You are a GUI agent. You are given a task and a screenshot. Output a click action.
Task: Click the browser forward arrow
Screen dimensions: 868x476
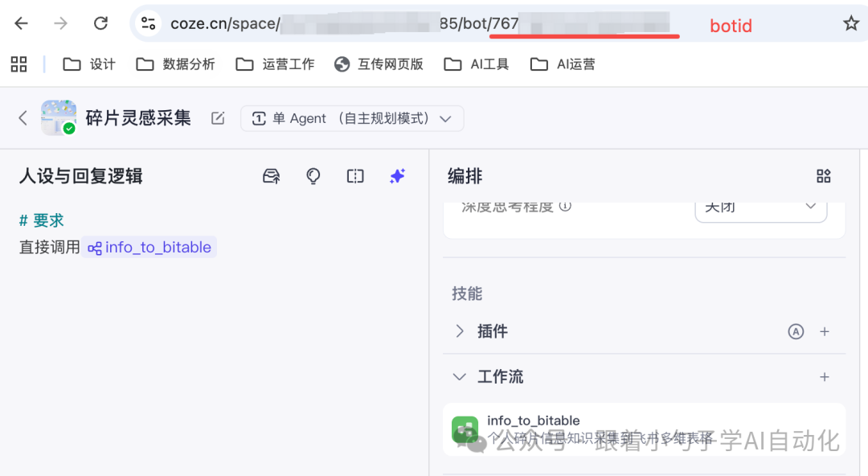point(61,23)
